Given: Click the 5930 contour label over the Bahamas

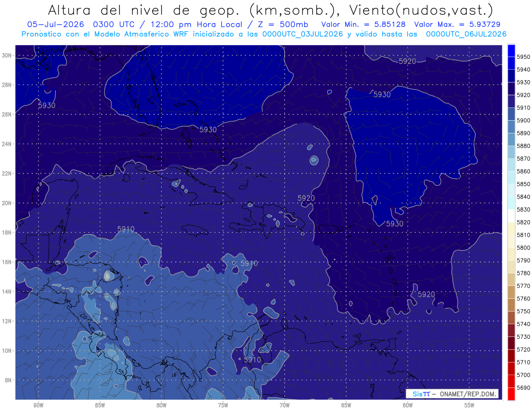Looking at the screenshot, I should pos(208,130).
